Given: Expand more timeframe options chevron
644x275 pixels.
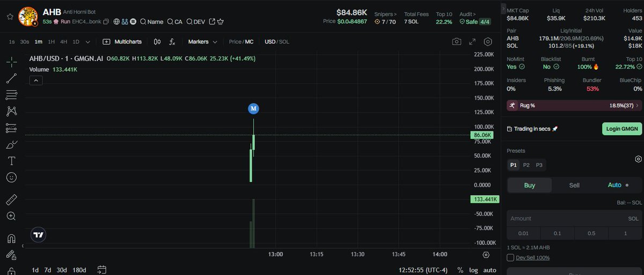Looking at the screenshot, I should tap(88, 42).
